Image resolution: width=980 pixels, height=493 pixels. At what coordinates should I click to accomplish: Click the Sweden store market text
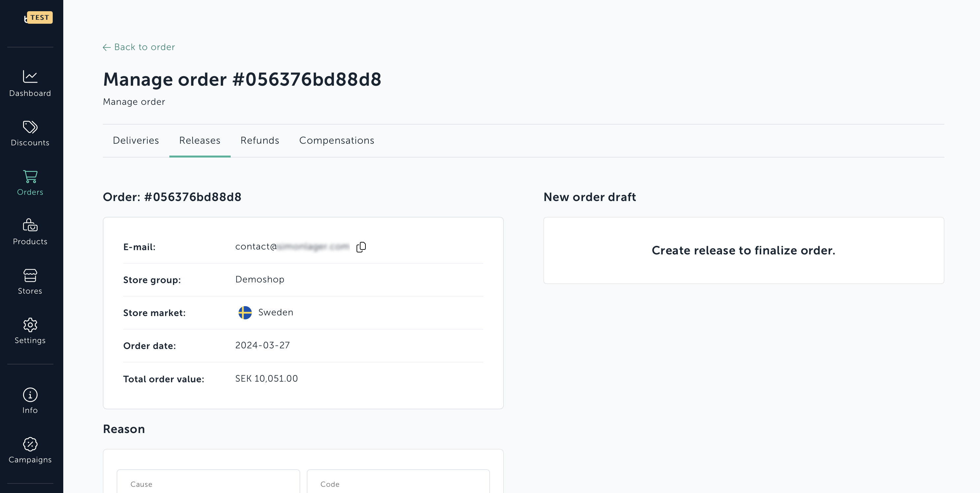pos(276,312)
